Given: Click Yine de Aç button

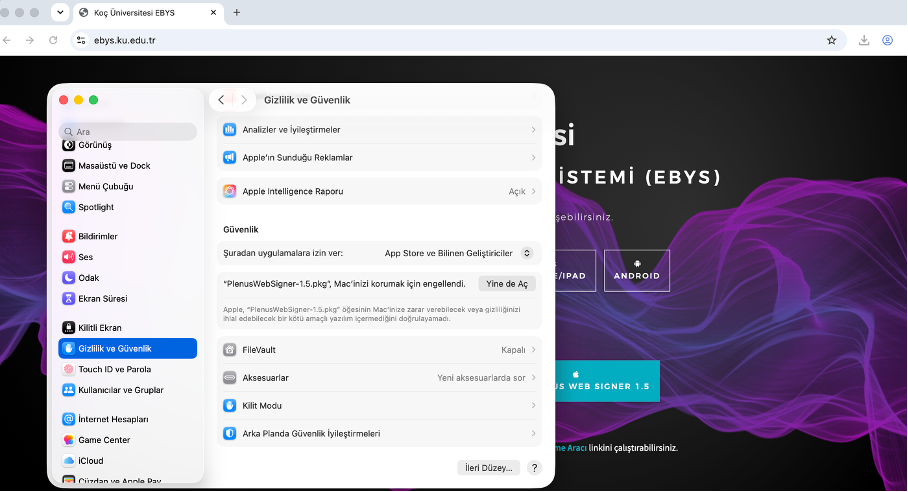Looking at the screenshot, I should click(x=507, y=284).
